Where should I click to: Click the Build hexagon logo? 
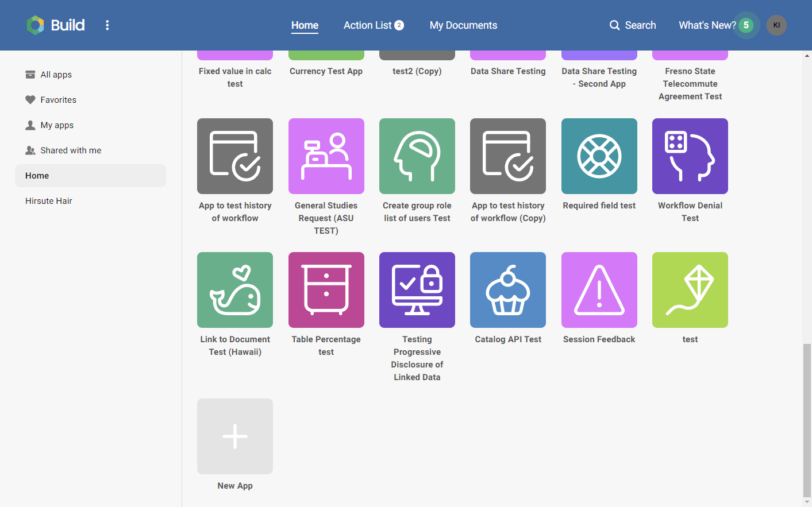34,25
